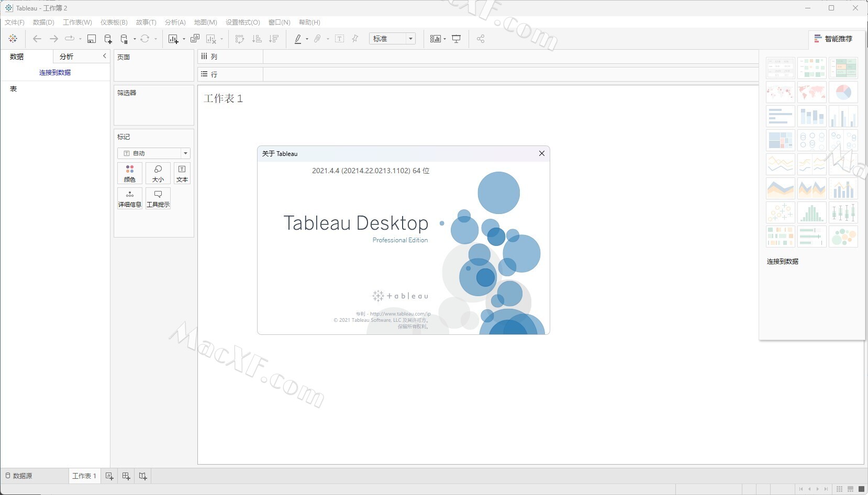This screenshot has height=495, width=868.
Task: Click the new story tab icon at bottom
Action: click(x=143, y=476)
